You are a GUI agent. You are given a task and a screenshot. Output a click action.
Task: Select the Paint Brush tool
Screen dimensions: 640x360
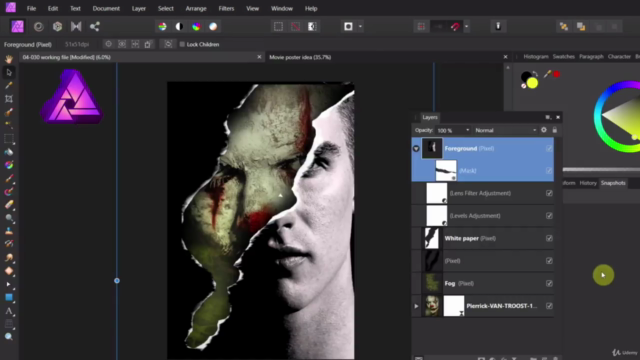click(x=9, y=178)
